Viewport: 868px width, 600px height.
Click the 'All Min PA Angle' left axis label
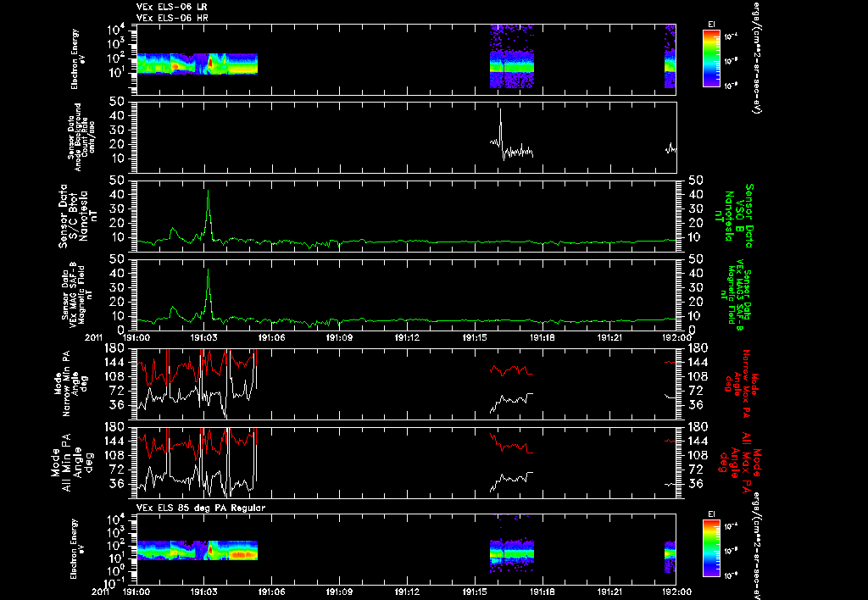[72, 462]
